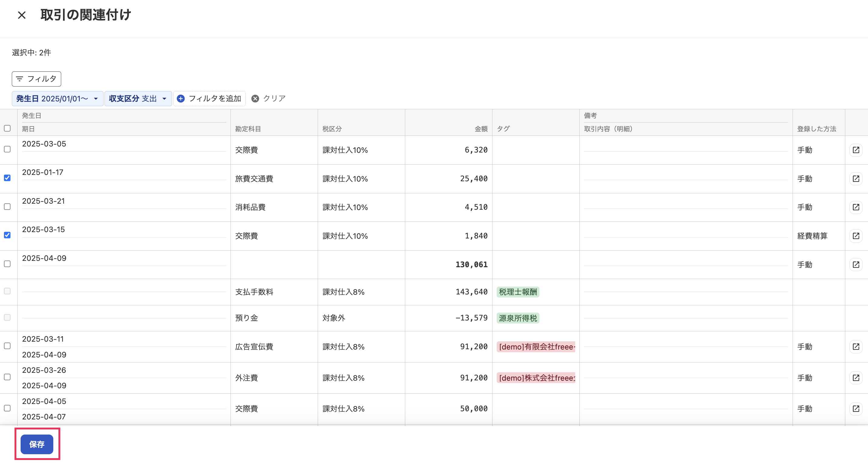Click the date 2025-01-17
The width and height of the screenshot is (868, 463).
coord(43,172)
